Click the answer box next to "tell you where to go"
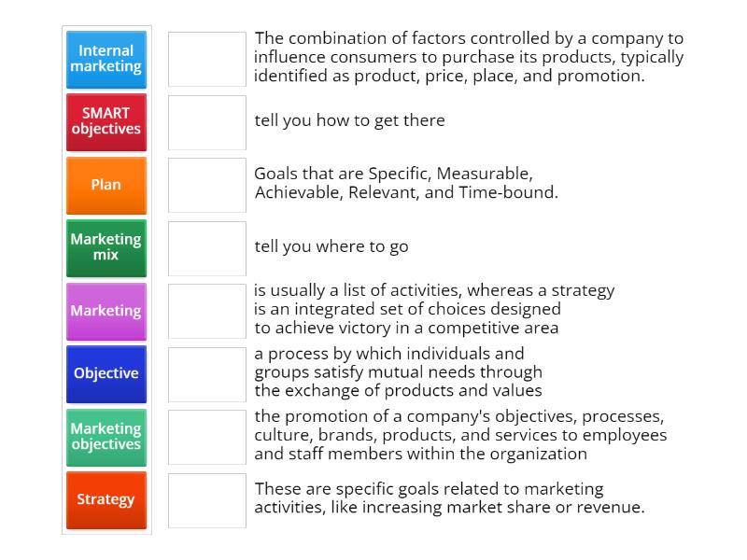 (x=205, y=247)
